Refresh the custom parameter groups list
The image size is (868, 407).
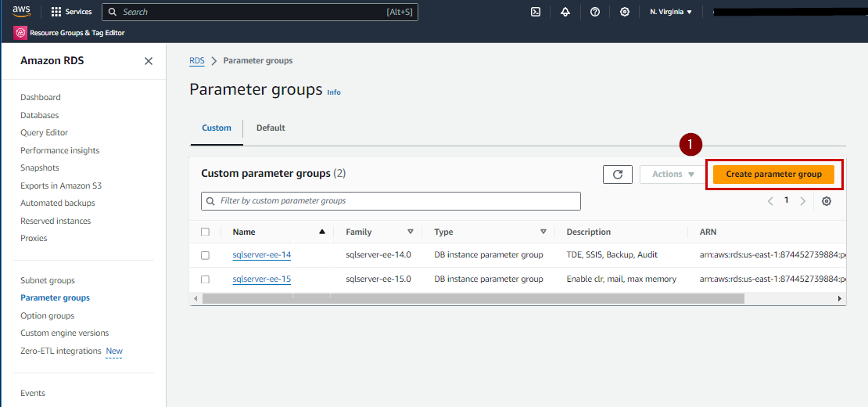click(618, 175)
